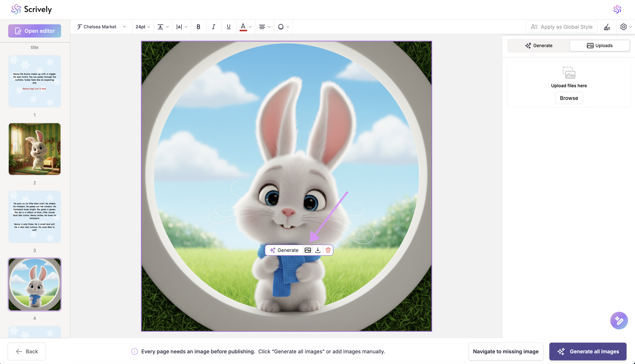This screenshot has height=364, width=635.
Task: Expand the 24pt font size dropdown
Action: [143, 27]
